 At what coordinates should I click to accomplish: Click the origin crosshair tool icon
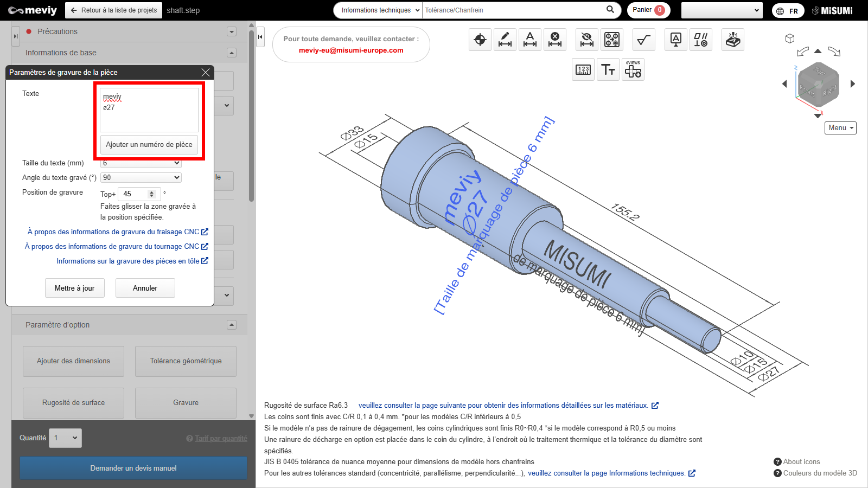[480, 40]
